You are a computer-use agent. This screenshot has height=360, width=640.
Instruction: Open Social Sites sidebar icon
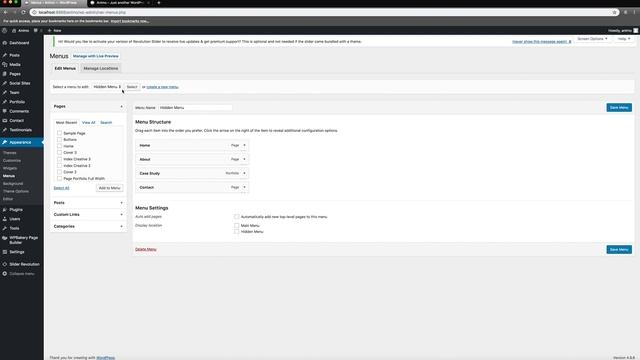point(4,83)
